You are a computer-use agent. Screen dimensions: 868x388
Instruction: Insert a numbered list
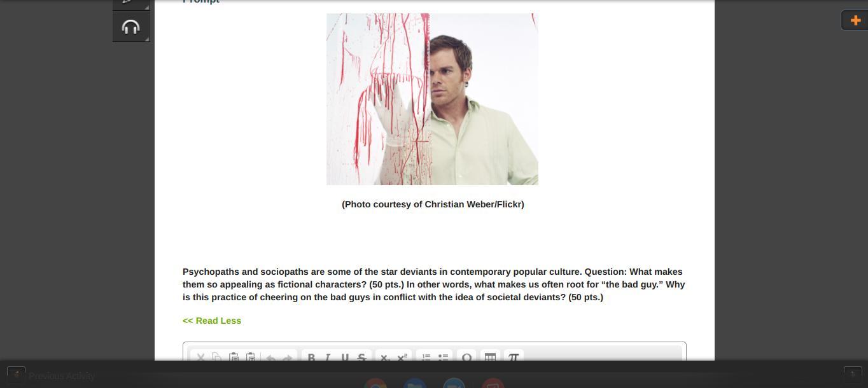tap(426, 357)
